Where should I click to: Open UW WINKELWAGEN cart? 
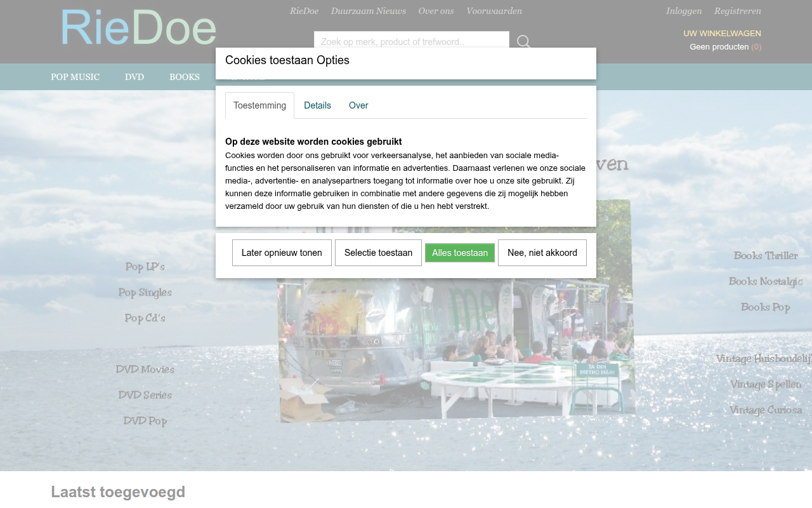[722, 33]
